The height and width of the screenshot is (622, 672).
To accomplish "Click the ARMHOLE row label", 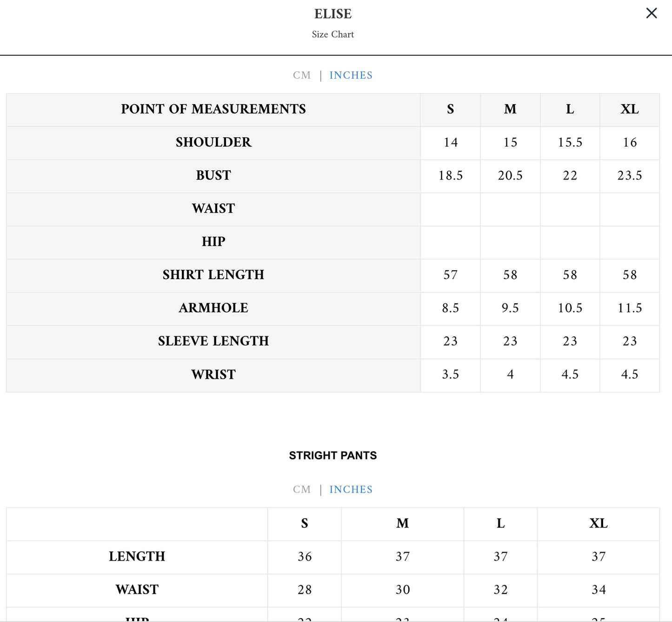I will pos(213,308).
